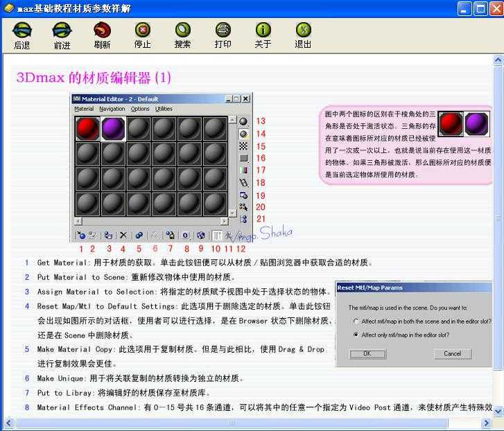Click the 'Put to Libray' description line

124,393
